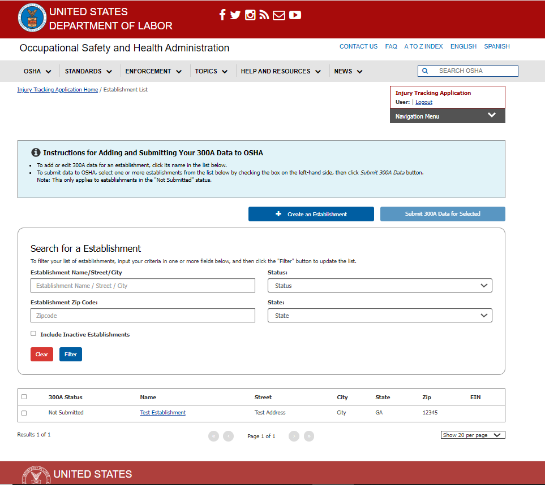Expand the Enforcement menu

(153, 71)
